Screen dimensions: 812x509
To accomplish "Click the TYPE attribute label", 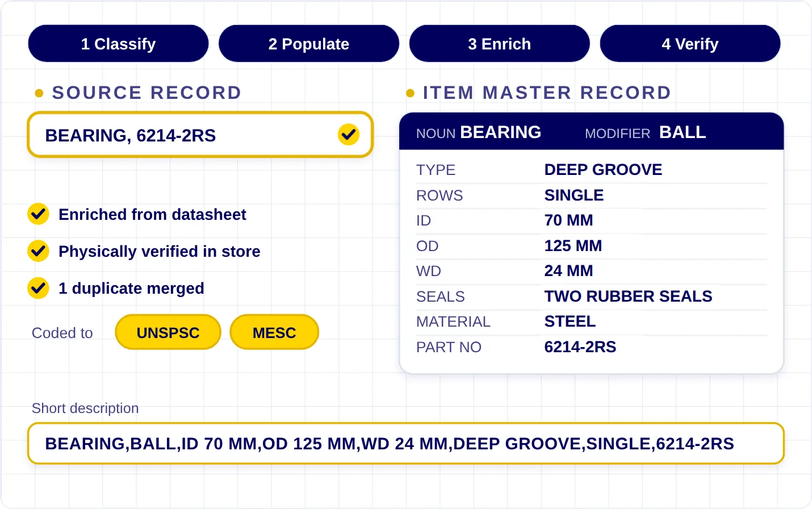I will point(436,170).
